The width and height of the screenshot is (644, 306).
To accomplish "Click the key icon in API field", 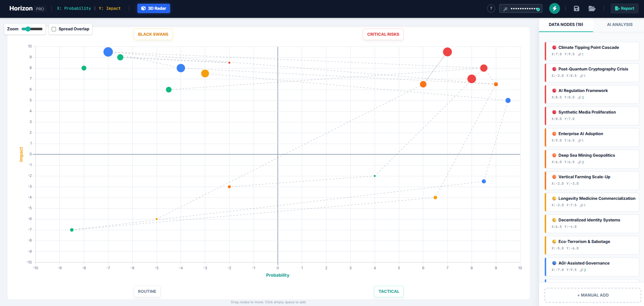I will 505,9.
